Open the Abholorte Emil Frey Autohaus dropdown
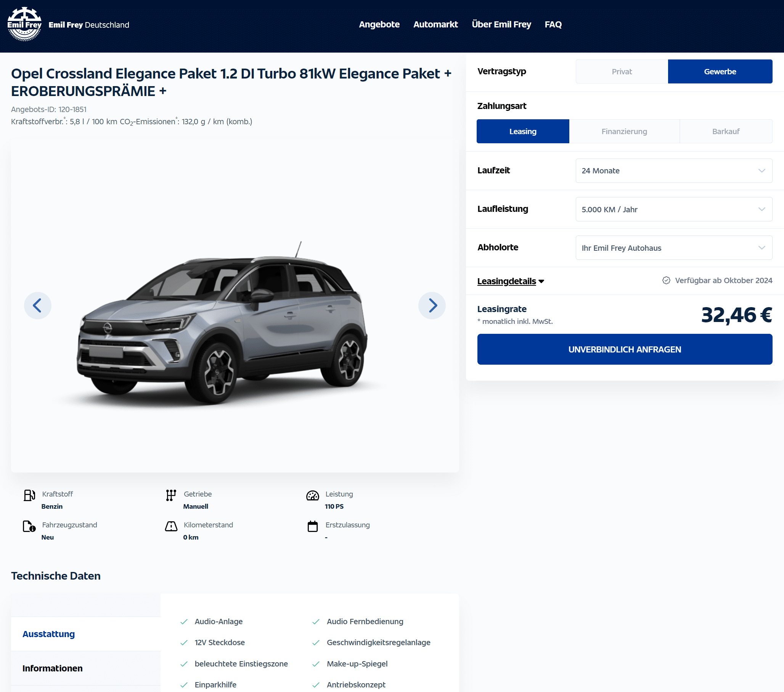Screen dimensions: 784x692 pyautogui.click(x=674, y=248)
